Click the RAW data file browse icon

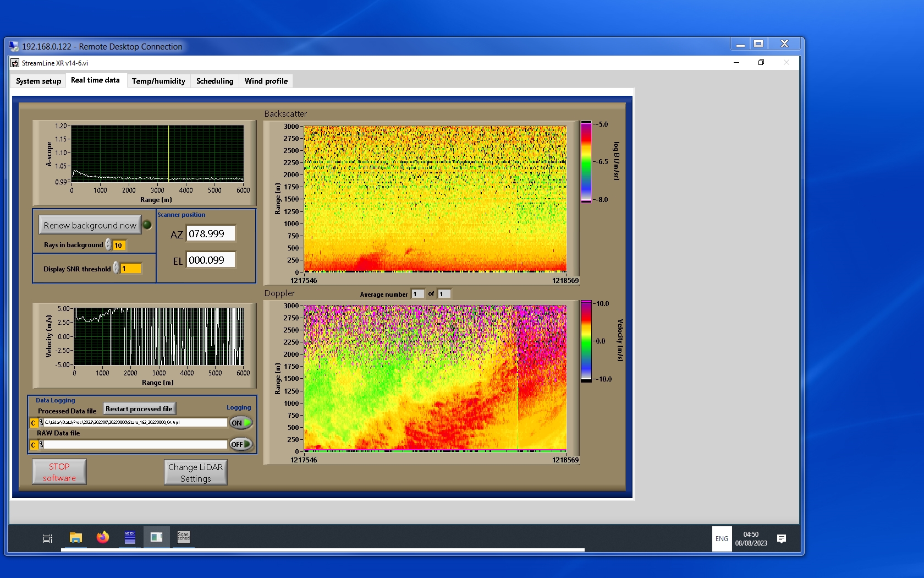click(41, 445)
